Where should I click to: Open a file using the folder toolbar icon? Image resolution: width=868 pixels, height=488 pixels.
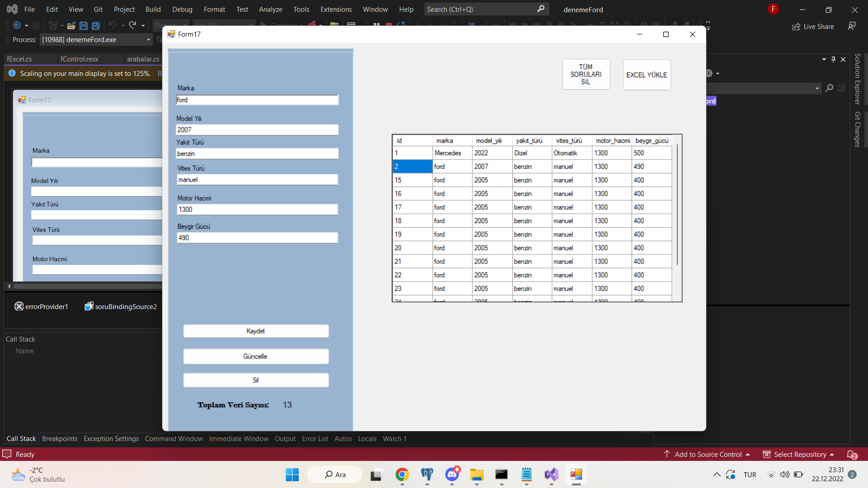[71, 25]
